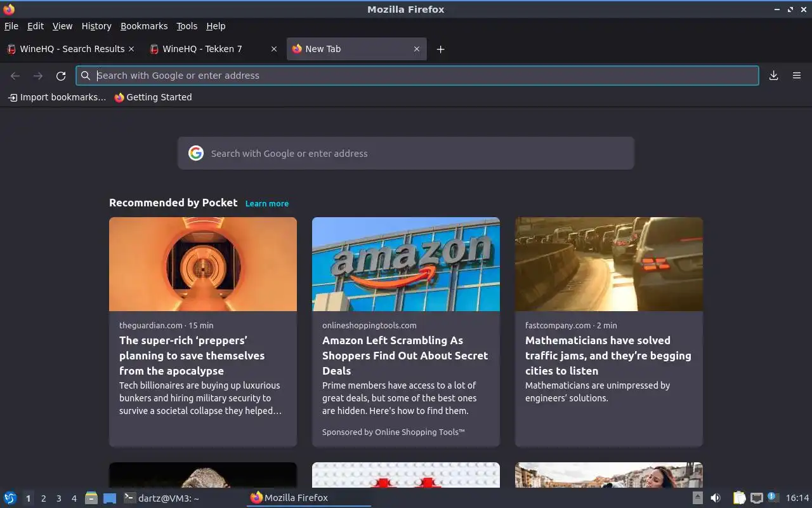This screenshot has height=508, width=812.
Task: Open the History menu
Action: [96, 26]
